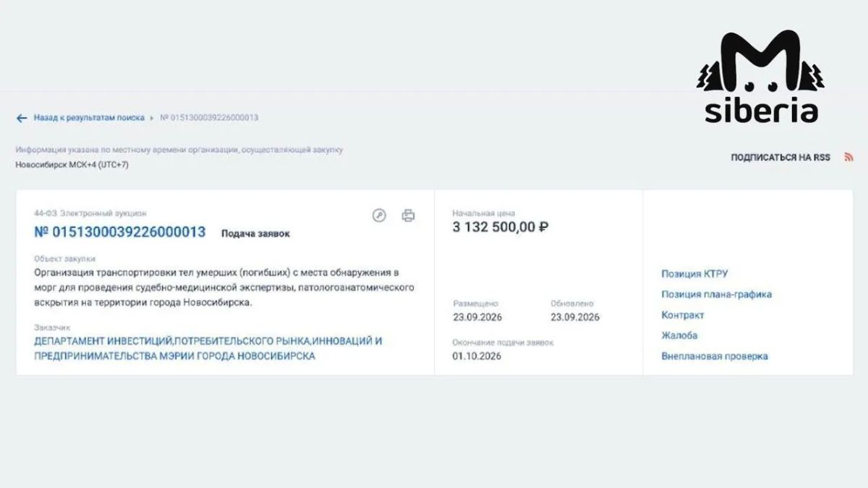Click the orange RSS feed icon

848,157
